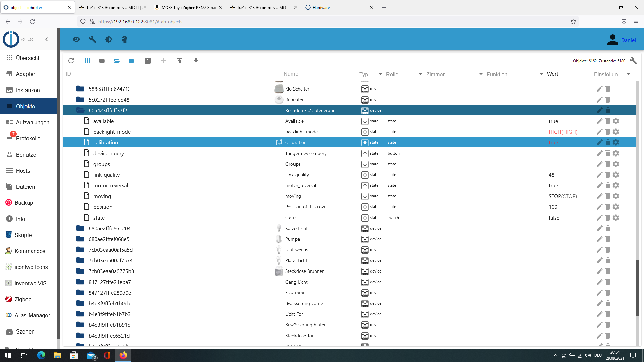Toggle expert mode head icon
Screen dimensions: 644x362
tap(124, 39)
